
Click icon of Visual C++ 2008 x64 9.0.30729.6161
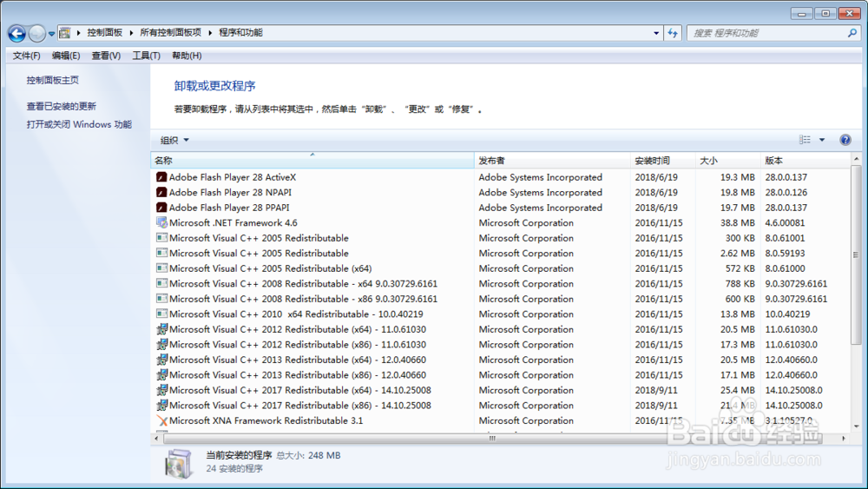click(x=161, y=283)
